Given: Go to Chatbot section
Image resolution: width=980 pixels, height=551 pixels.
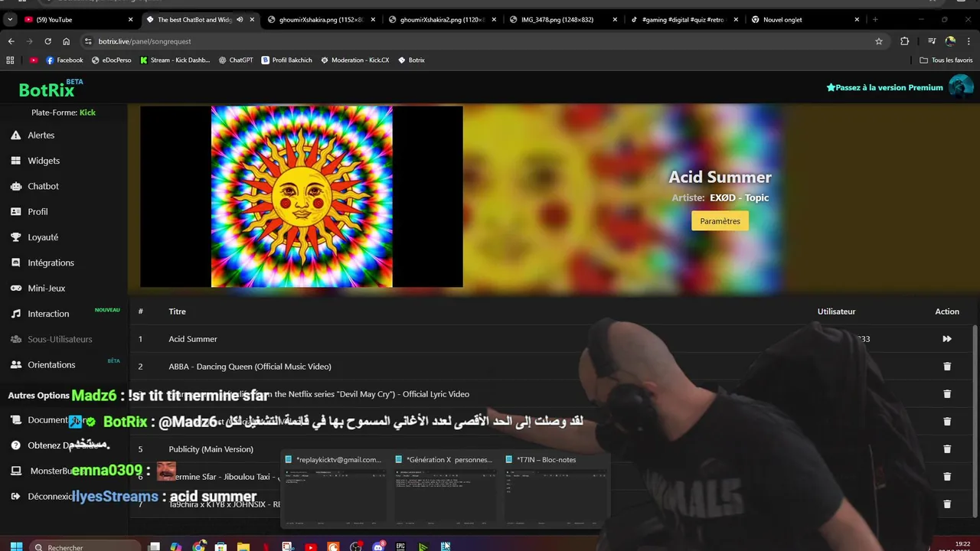Looking at the screenshot, I should (43, 186).
